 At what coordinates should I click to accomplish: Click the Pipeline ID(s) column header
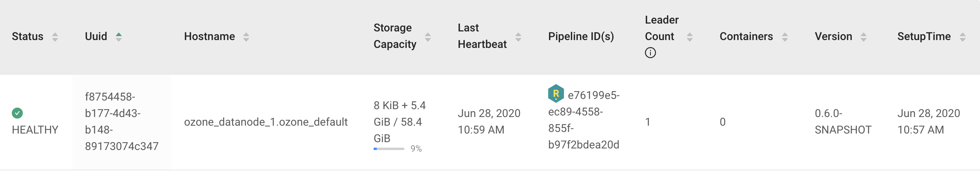(581, 37)
